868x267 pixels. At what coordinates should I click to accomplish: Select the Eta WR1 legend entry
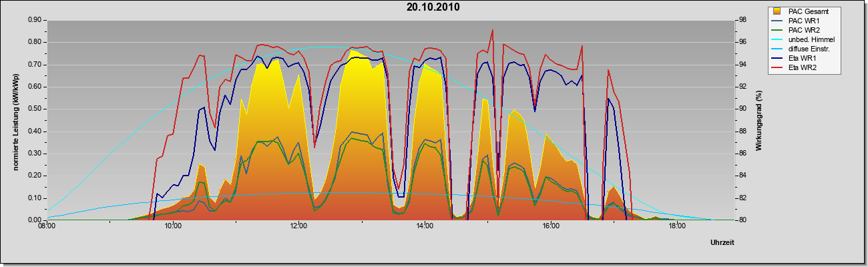point(802,58)
